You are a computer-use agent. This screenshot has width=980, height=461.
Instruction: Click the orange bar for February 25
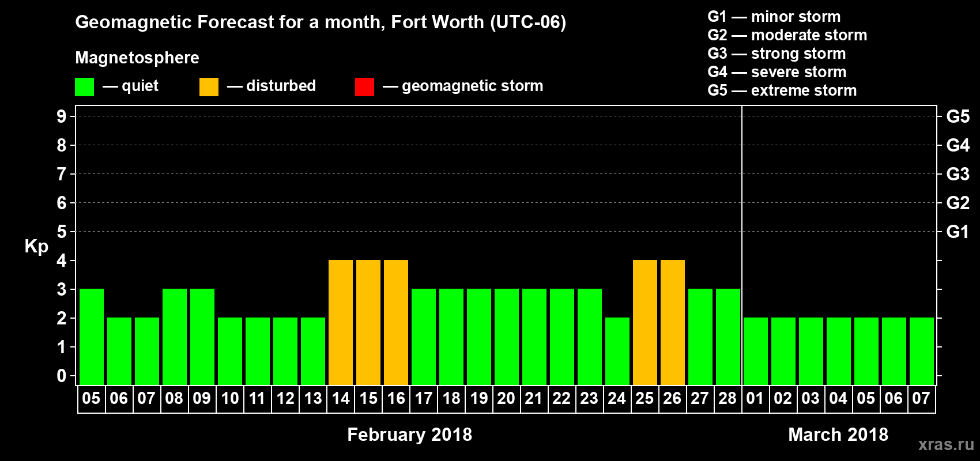[645, 322]
